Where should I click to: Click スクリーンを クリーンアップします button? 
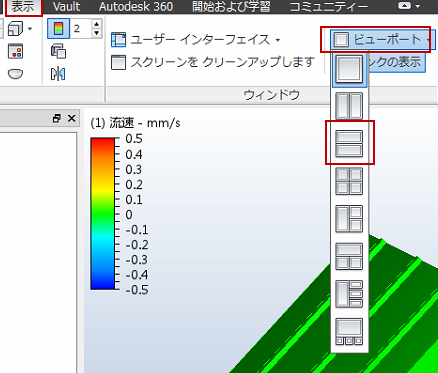pyautogui.click(x=213, y=62)
